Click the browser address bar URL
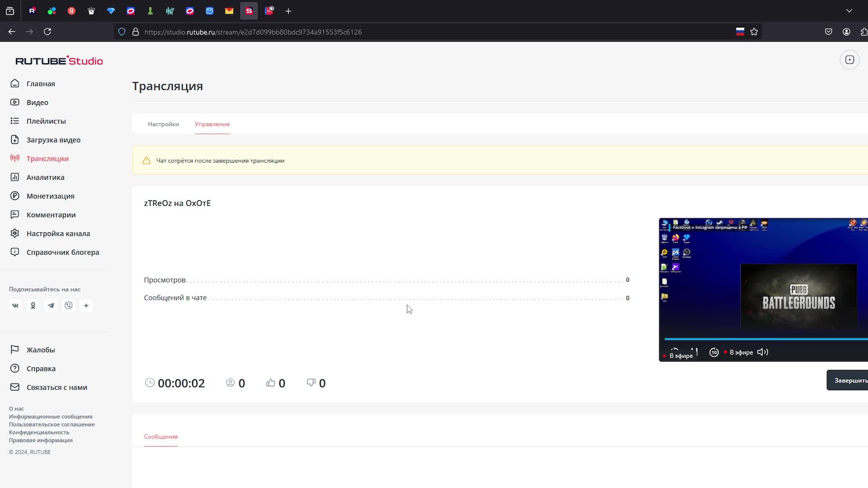 coord(253,32)
